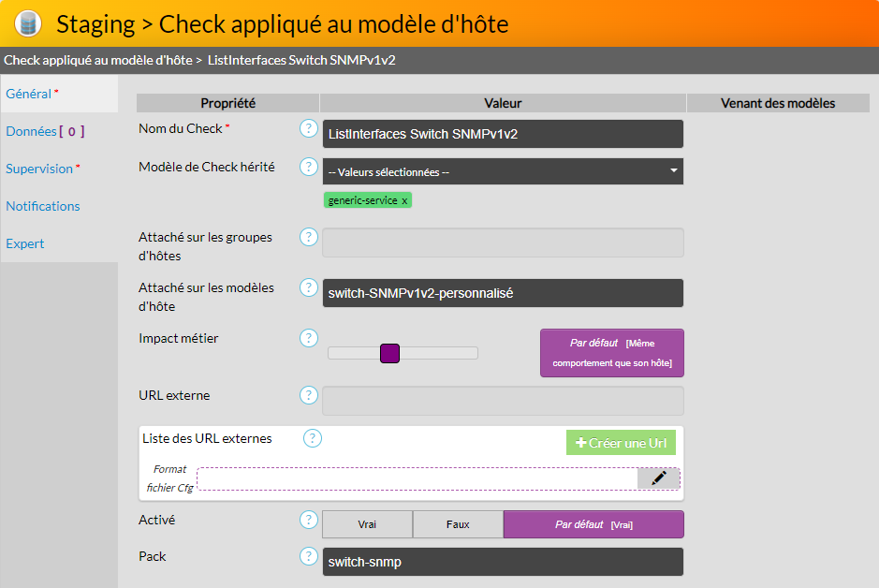Click the pencil edit icon for Cfg format
The width and height of the screenshot is (879, 588).
tap(658, 478)
